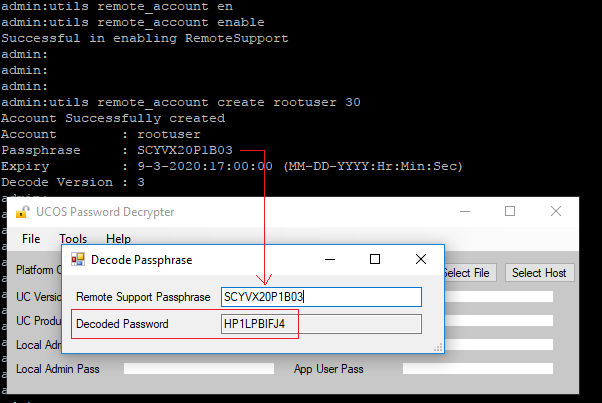This screenshot has width=602, height=403.
Task: Click the passphrase SCYVX20P1B03 in terminal
Action: [x=185, y=150]
